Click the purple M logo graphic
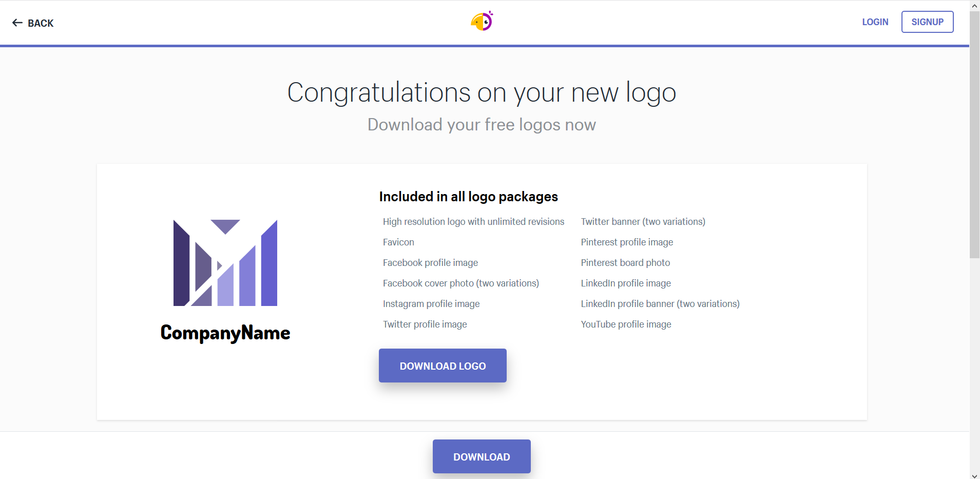 pyautogui.click(x=225, y=263)
